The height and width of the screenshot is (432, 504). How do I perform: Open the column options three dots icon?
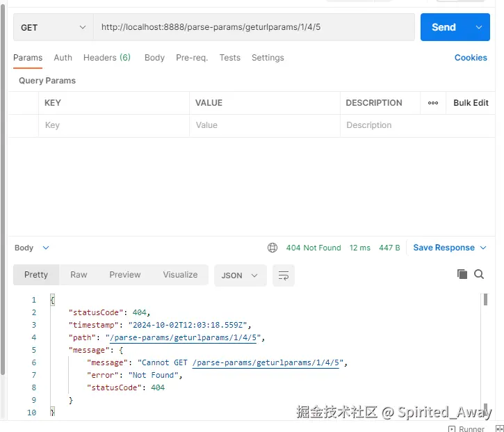[x=432, y=103]
